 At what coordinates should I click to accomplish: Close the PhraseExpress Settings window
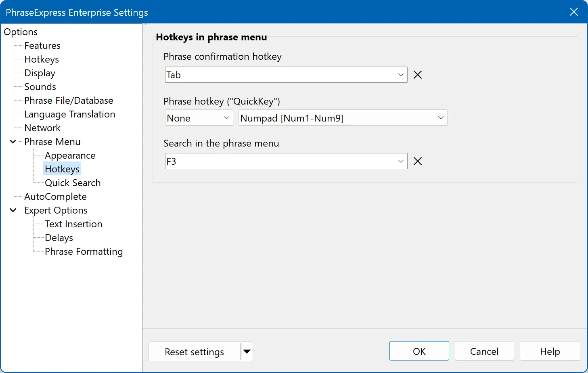(573, 12)
